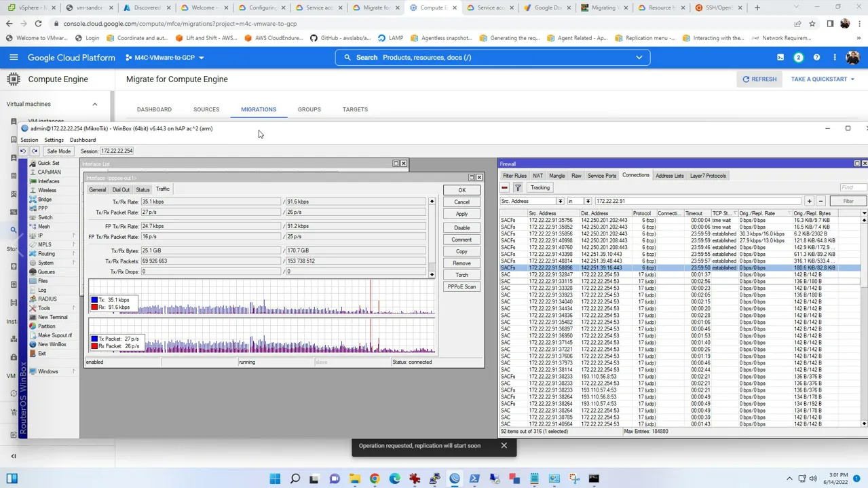Open Src. Address filter field dropdown
Viewport: 868px width, 488px height.
point(561,201)
